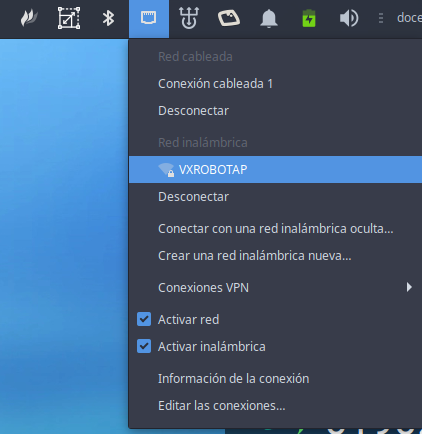Click the wired network tray icon

click(x=149, y=18)
